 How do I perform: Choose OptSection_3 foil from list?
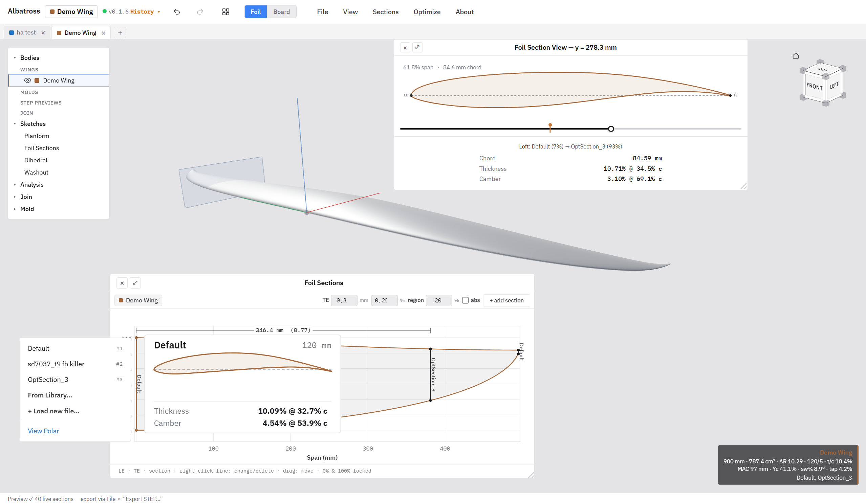point(75,380)
